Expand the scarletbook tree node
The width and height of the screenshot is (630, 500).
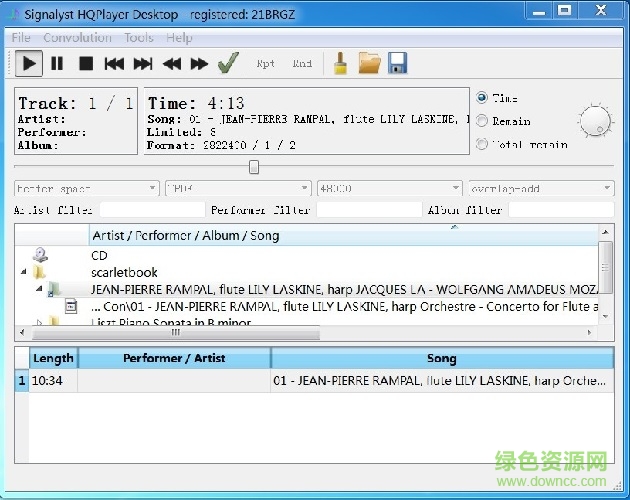point(23,272)
